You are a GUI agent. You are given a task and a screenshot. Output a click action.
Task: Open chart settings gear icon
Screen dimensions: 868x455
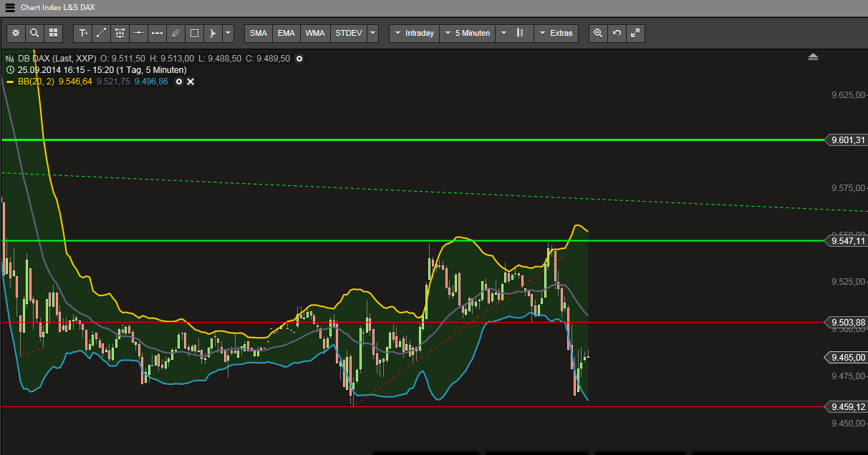16,33
